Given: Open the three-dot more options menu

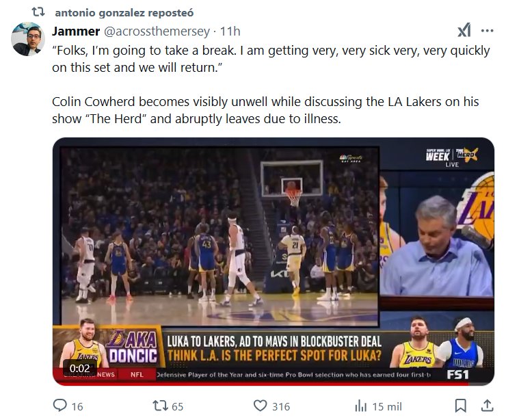Looking at the screenshot, I should click(487, 31).
